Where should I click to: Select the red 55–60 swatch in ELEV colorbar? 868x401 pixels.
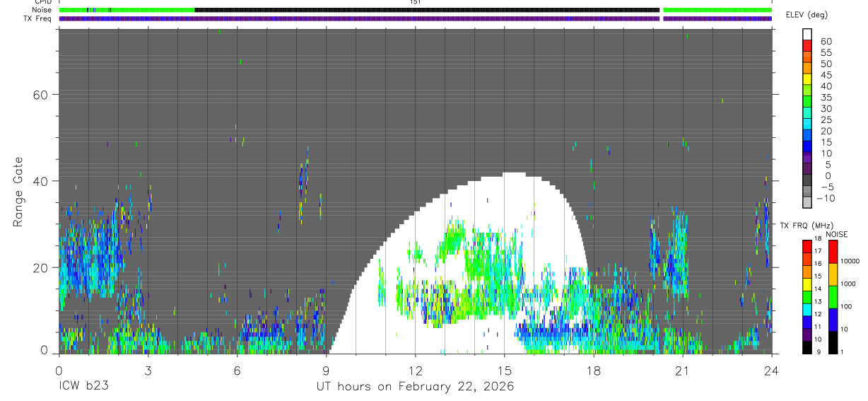click(807, 46)
